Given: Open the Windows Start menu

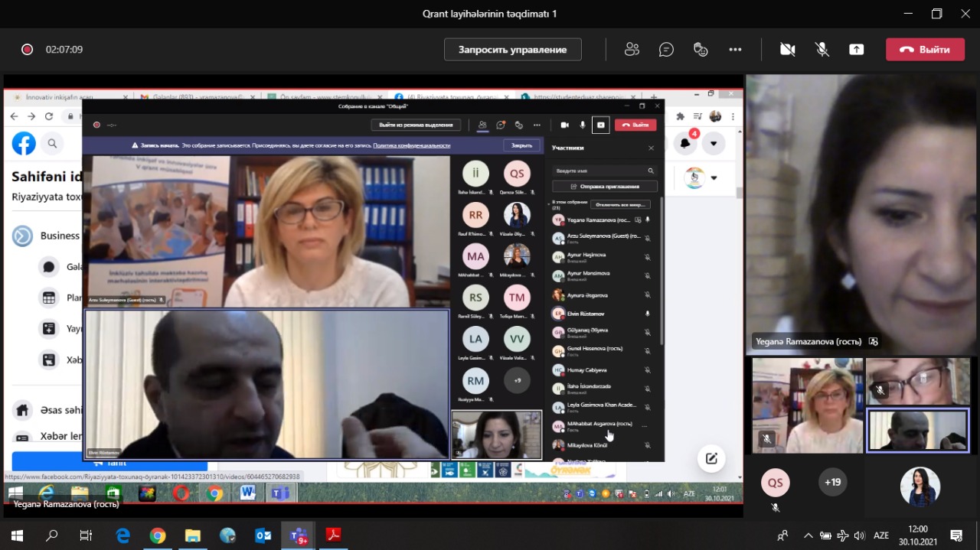Looking at the screenshot, I should point(17,535).
